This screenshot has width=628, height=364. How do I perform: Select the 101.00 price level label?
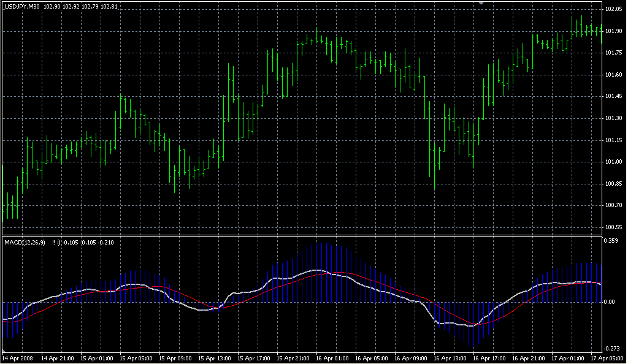point(613,162)
